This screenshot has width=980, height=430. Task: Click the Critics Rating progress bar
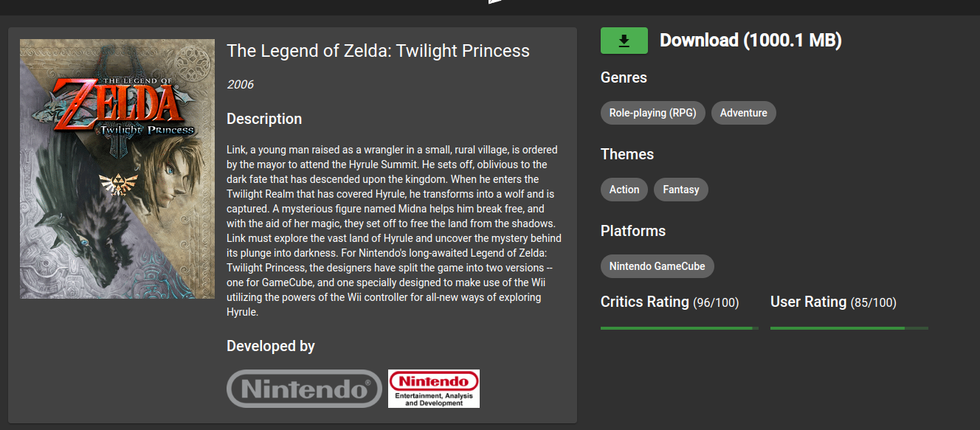[677, 327]
